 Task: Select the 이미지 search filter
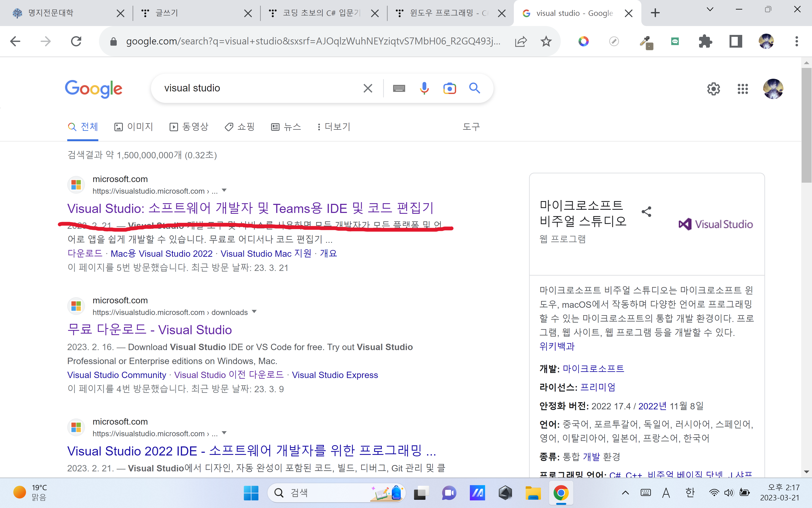point(134,127)
